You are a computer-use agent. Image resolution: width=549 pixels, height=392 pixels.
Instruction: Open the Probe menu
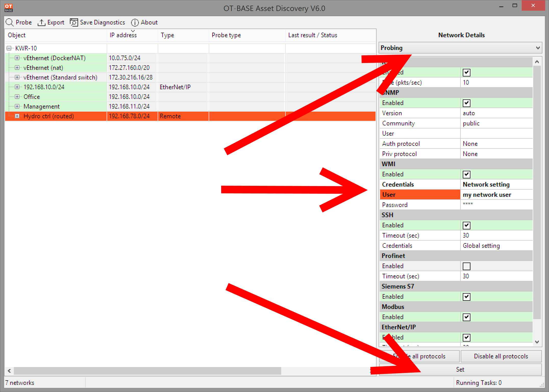19,22
